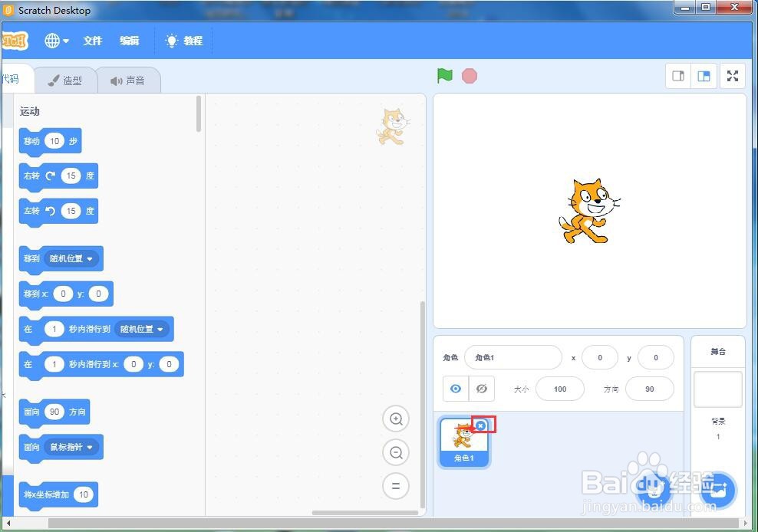Reset code area zoom to default
Image resolution: width=758 pixels, height=532 pixels.
pyautogui.click(x=396, y=486)
